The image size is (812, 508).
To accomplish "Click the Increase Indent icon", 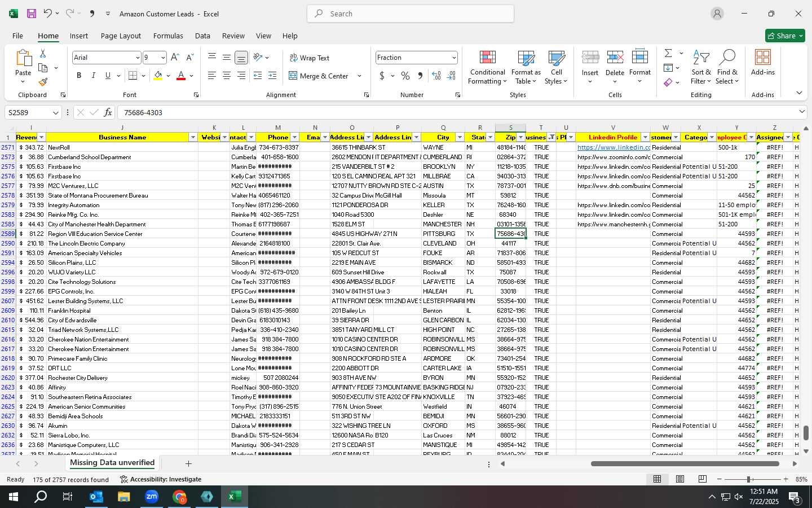I will tap(272, 76).
